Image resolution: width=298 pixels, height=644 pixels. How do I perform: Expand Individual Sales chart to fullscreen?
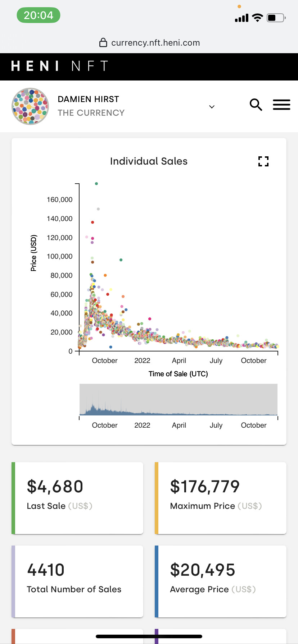click(263, 161)
